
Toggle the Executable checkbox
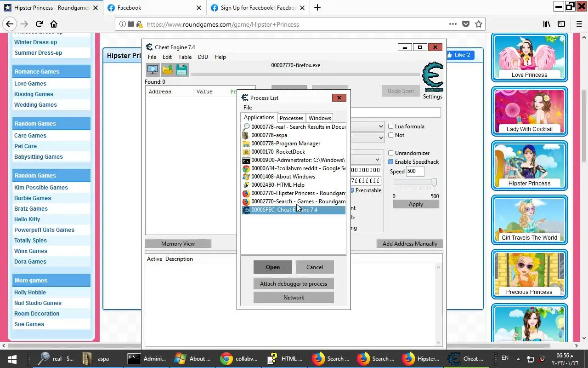tap(352, 190)
